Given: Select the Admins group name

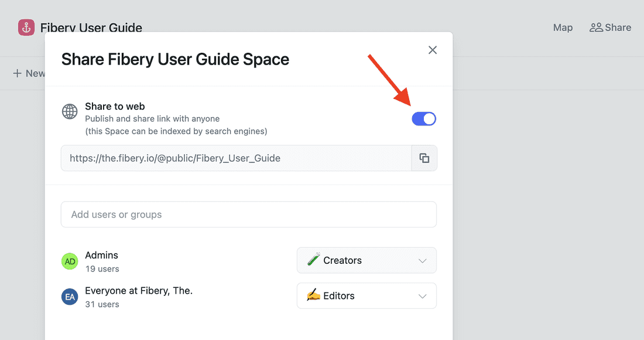Looking at the screenshot, I should tap(102, 256).
